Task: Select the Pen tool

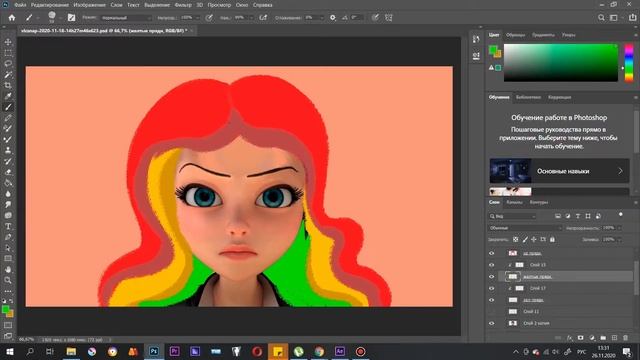Action: click(8, 237)
